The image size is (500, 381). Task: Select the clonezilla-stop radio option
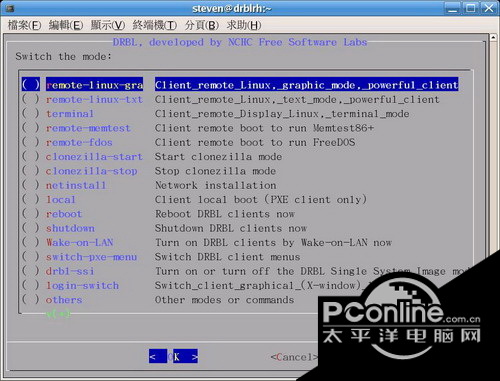31,171
